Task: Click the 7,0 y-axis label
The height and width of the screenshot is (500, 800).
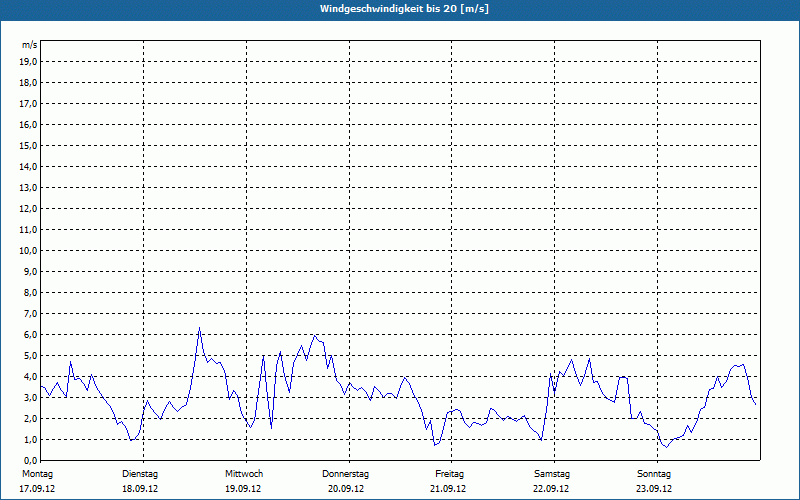Action: [29, 314]
